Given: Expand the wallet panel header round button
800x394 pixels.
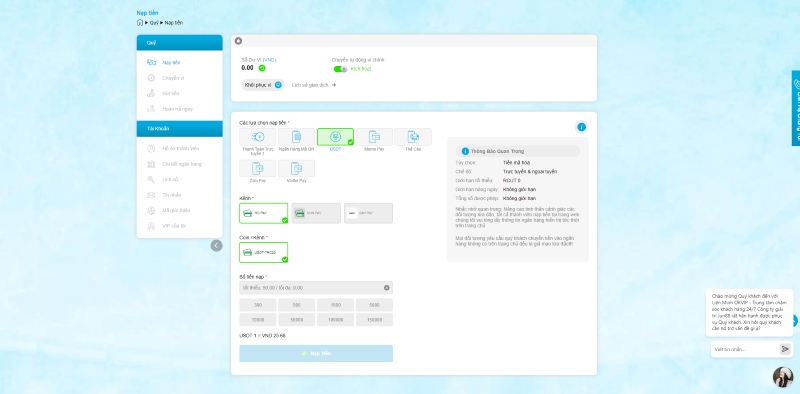Looking at the screenshot, I should click(238, 41).
